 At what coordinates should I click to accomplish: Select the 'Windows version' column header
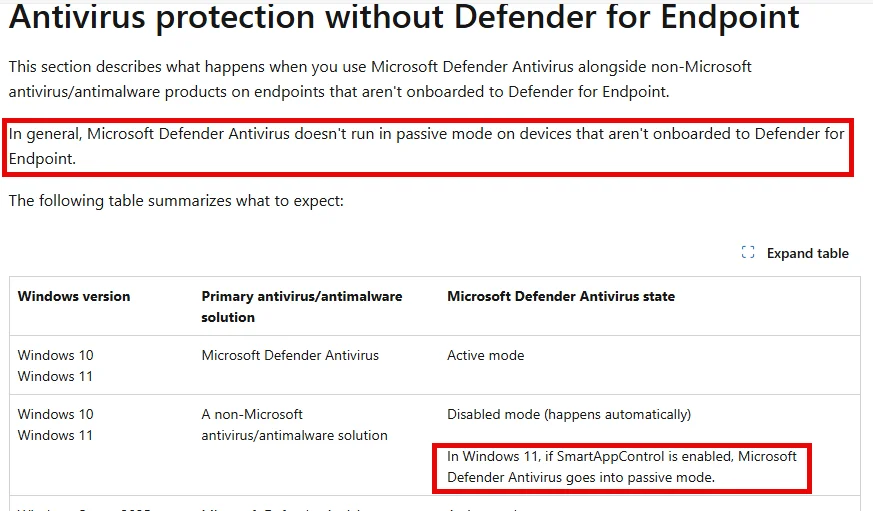pyautogui.click(x=74, y=296)
